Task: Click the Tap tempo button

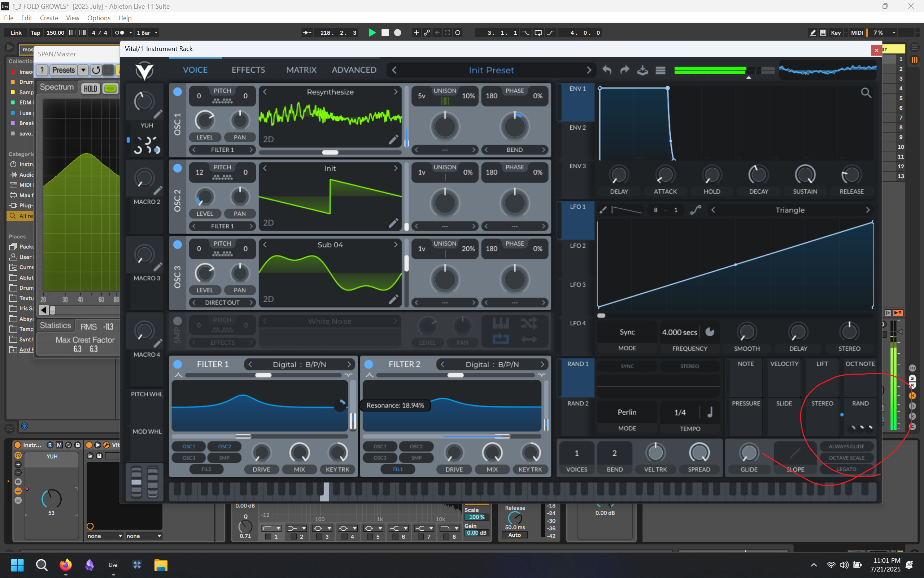Action: (x=35, y=33)
